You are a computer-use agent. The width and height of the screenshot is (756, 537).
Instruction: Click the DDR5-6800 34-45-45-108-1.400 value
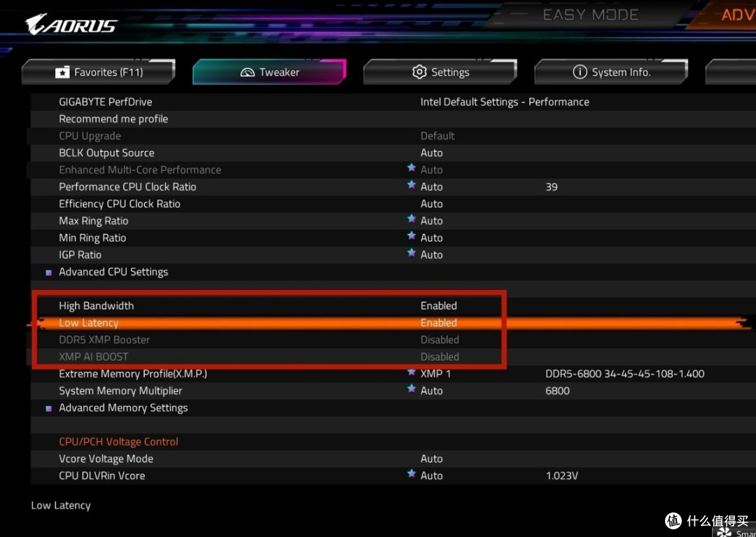[x=625, y=374]
